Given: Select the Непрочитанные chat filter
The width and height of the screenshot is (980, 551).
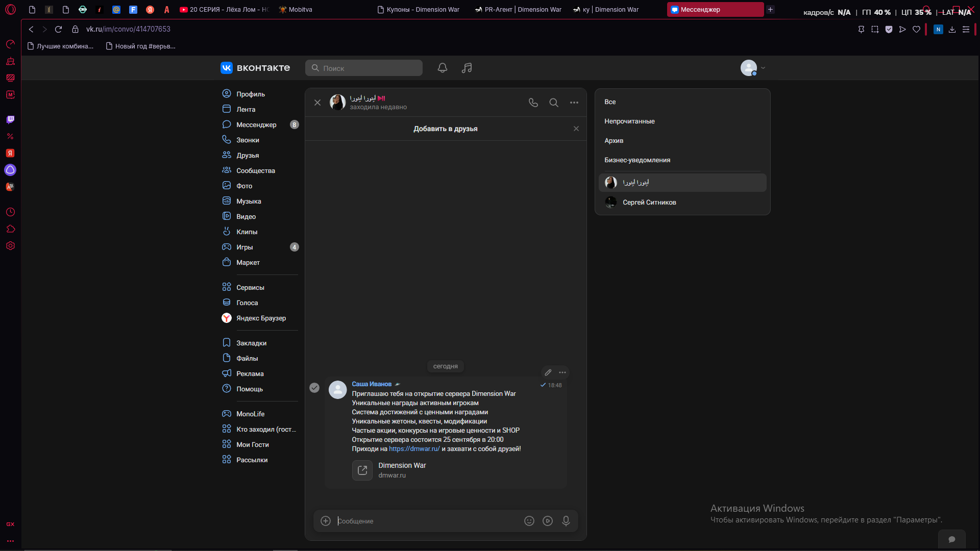Looking at the screenshot, I should click(x=629, y=121).
